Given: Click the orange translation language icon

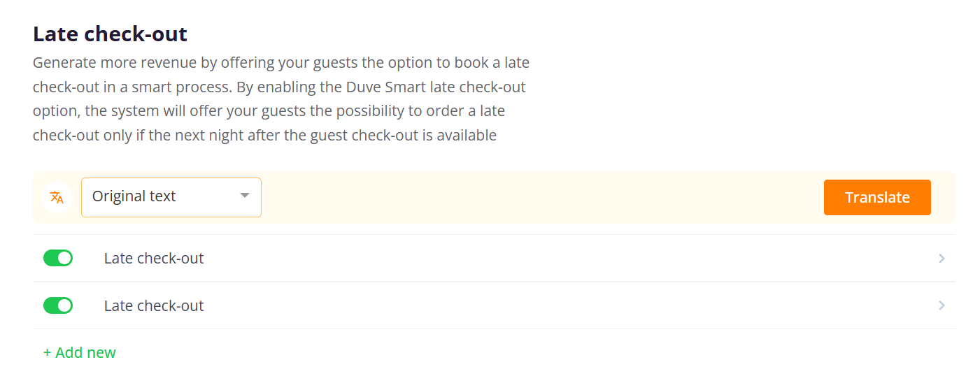Looking at the screenshot, I should pos(57,198).
